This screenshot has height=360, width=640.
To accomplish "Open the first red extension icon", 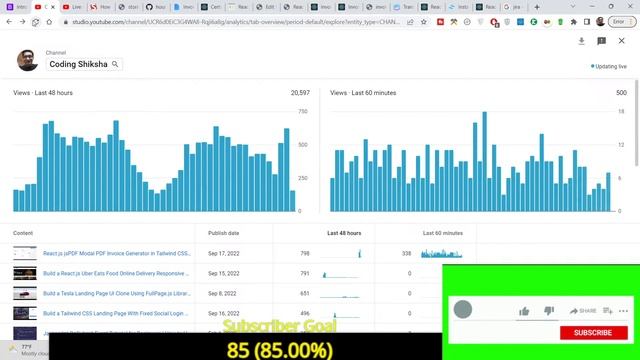I will pyautogui.click(x=440, y=22).
